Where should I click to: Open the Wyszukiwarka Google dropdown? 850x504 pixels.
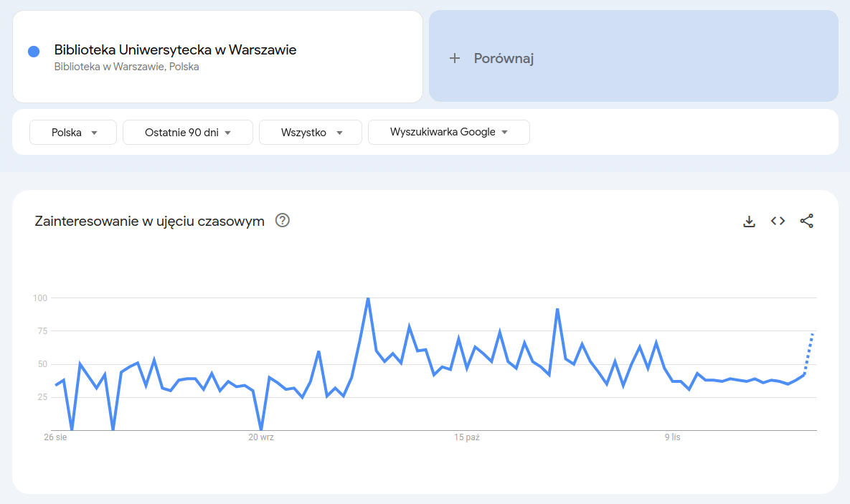[x=449, y=132]
